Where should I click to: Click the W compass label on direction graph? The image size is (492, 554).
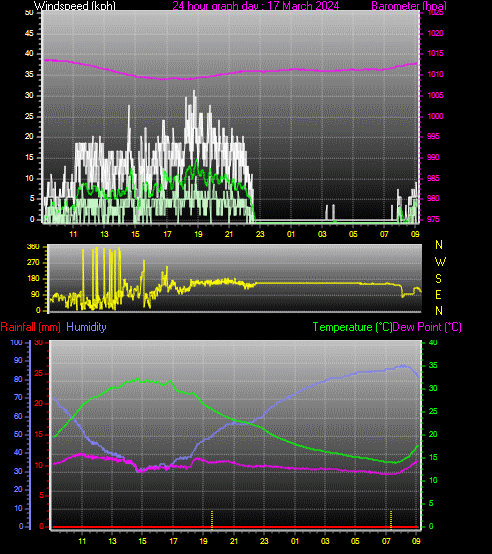440,262
